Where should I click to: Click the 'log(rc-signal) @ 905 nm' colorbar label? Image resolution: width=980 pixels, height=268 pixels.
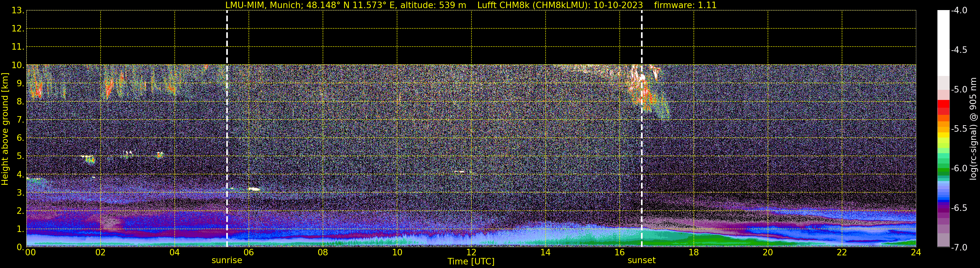pyautogui.click(x=973, y=129)
